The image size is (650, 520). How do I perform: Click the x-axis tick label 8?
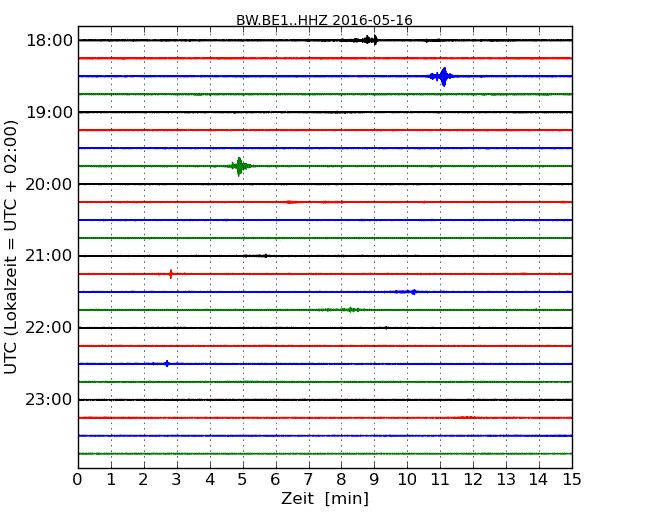pyautogui.click(x=341, y=480)
